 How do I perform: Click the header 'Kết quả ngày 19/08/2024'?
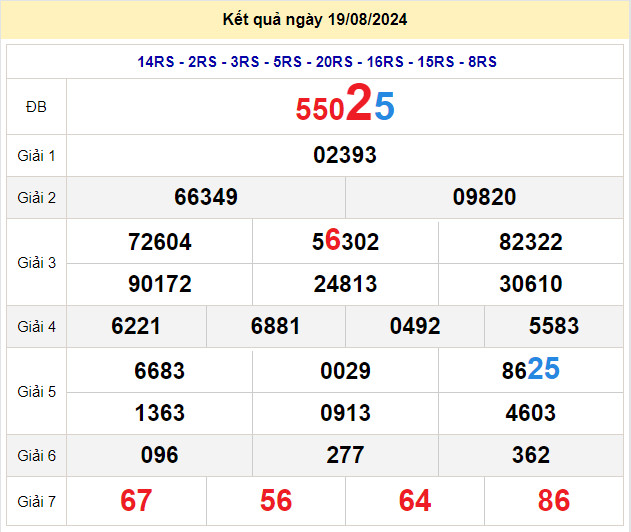coord(315,20)
